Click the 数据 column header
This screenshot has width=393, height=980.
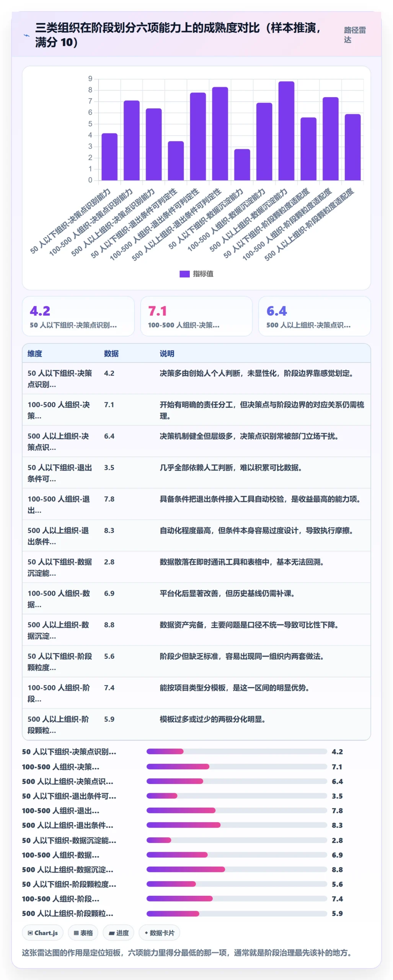pyautogui.click(x=111, y=353)
